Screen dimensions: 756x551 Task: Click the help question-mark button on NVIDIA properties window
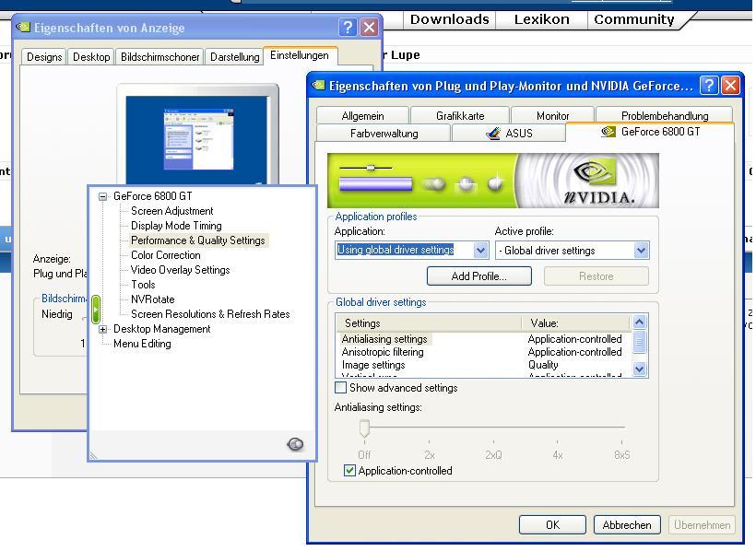click(x=709, y=86)
